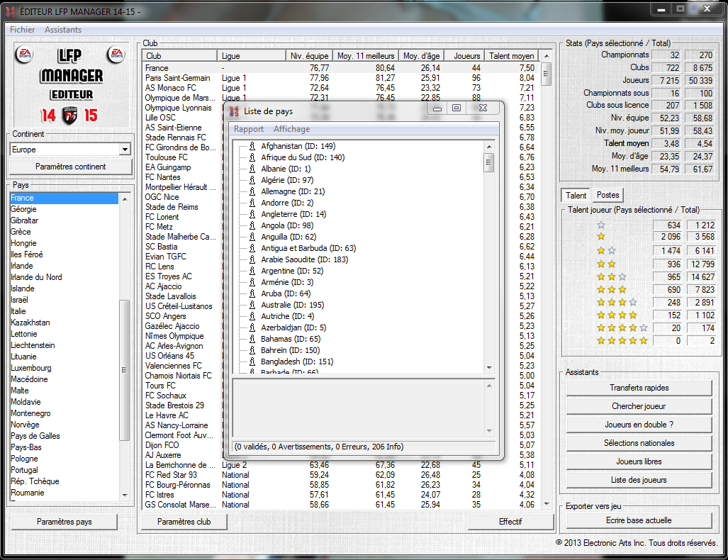Click the pawn icon next to Autriche

click(x=252, y=316)
